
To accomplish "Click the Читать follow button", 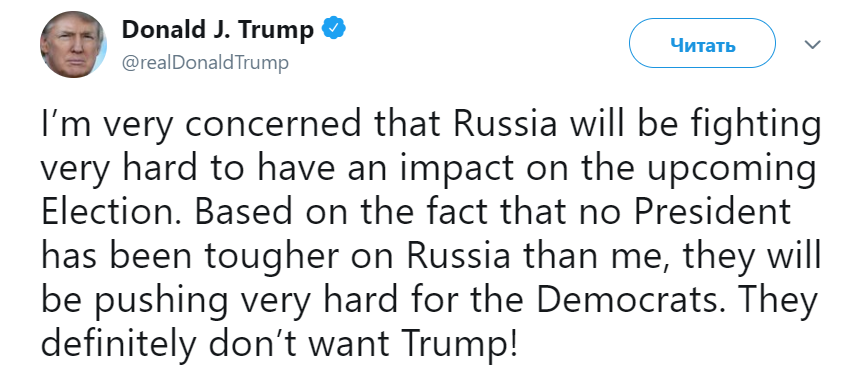I will (x=703, y=43).
